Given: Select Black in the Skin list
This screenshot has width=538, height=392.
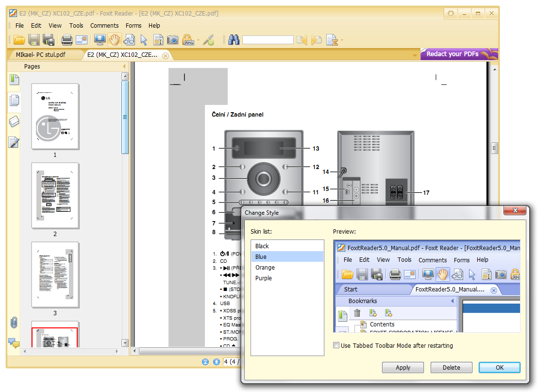Looking at the screenshot, I should pyautogui.click(x=287, y=246).
